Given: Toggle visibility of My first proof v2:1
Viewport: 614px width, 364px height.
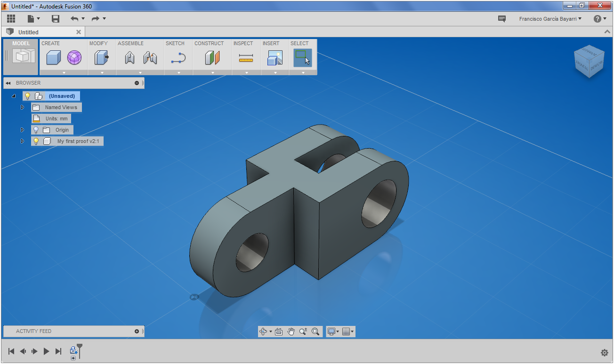Looking at the screenshot, I should [x=36, y=141].
